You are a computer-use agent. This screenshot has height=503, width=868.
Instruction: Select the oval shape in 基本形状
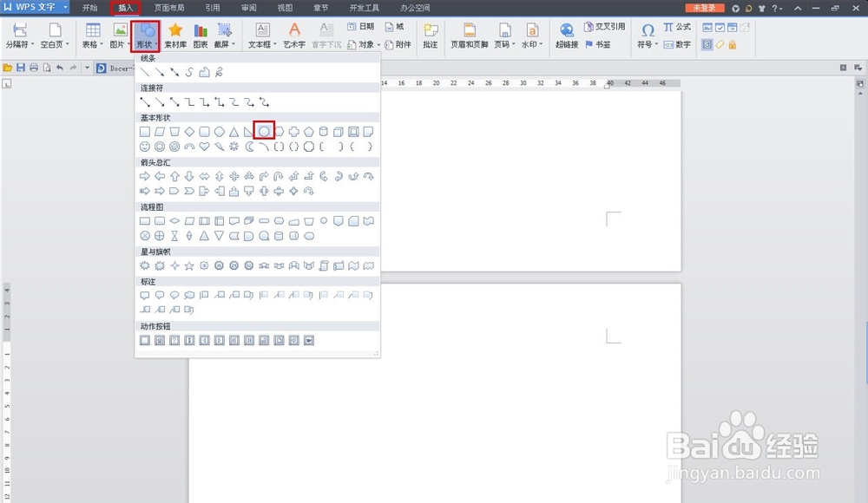[264, 132]
